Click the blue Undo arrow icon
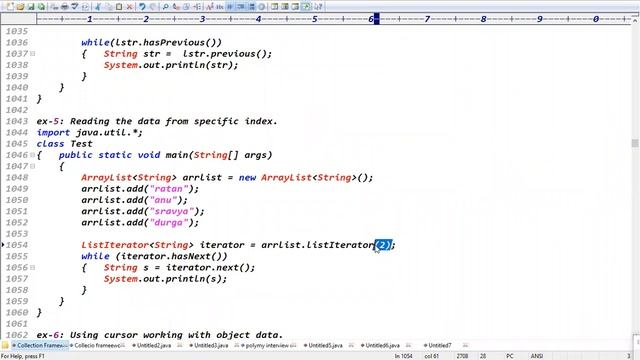The image size is (640, 360). 142,7
